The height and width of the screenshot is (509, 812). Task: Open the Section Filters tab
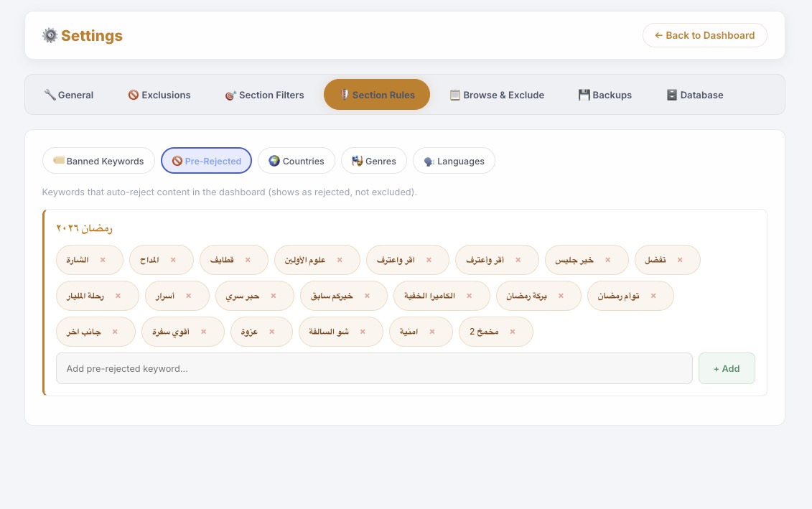265,95
